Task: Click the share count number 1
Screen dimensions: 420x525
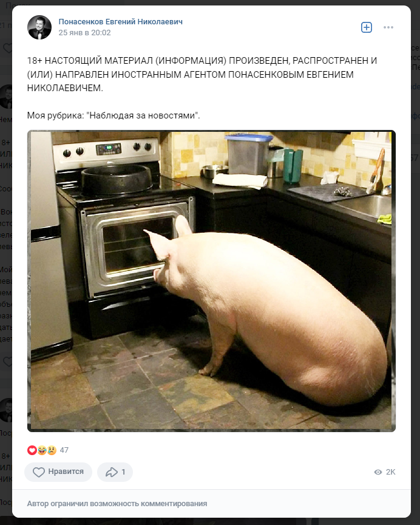Action: (123, 472)
